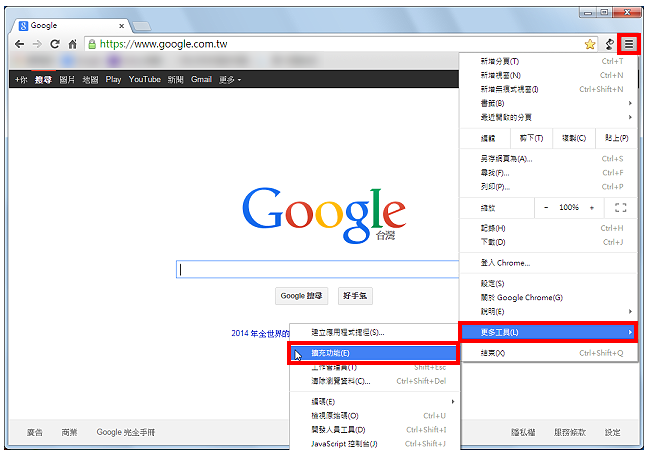Go back using the back arrow
The width and height of the screenshot is (654, 457).
coord(19,44)
